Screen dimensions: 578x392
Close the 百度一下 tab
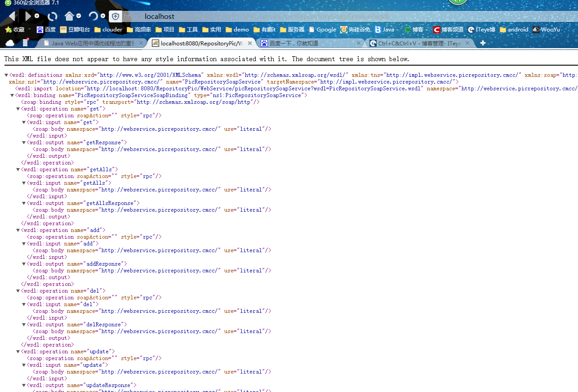(x=359, y=43)
